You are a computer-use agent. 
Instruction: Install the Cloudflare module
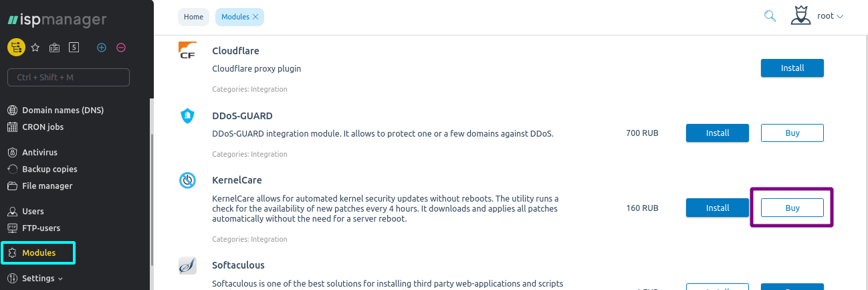coord(792,68)
